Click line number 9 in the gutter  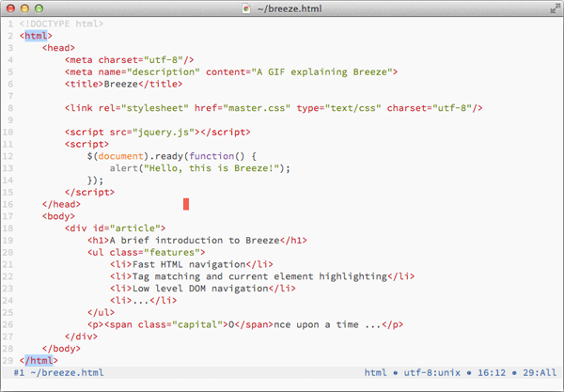pos(10,120)
